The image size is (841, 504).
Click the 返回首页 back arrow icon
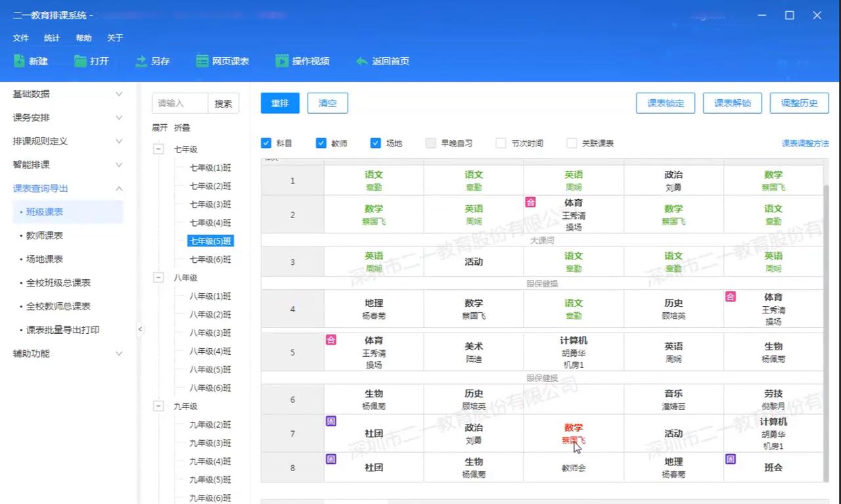click(362, 61)
